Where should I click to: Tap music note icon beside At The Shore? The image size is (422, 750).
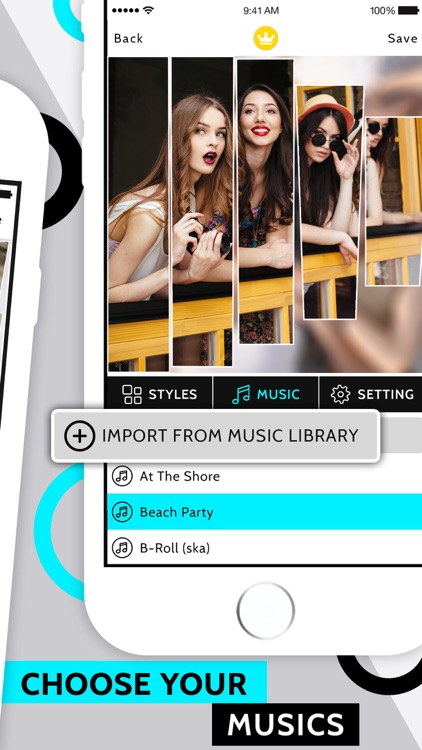(122, 476)
